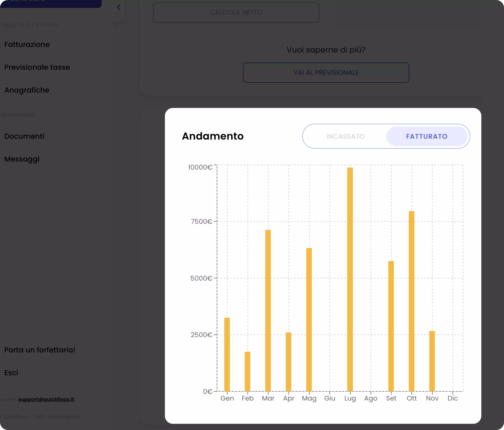The image size is (504, 430).
Task: Open Documenti in the sidebar
Action: [x=24, y=136]
